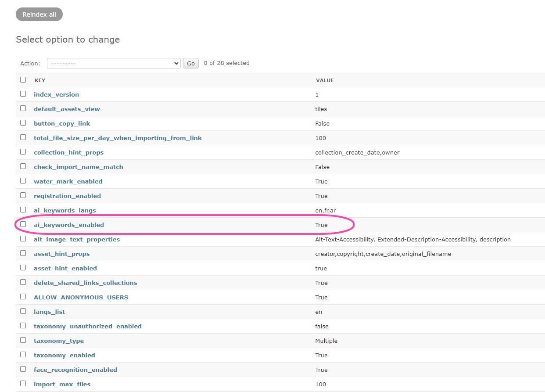Check the button_copy_link row checkbox
Screen dimensions: 545x392
tap(23, 123)
